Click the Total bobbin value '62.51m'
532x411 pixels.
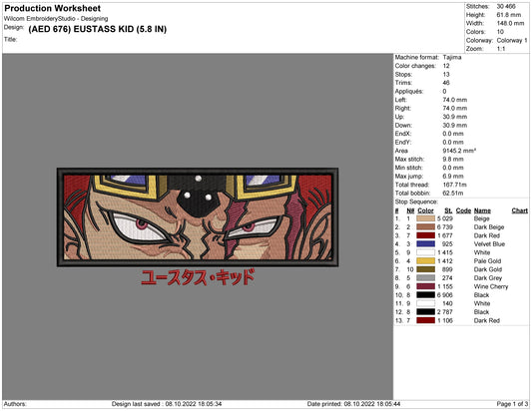pos(453,193)
